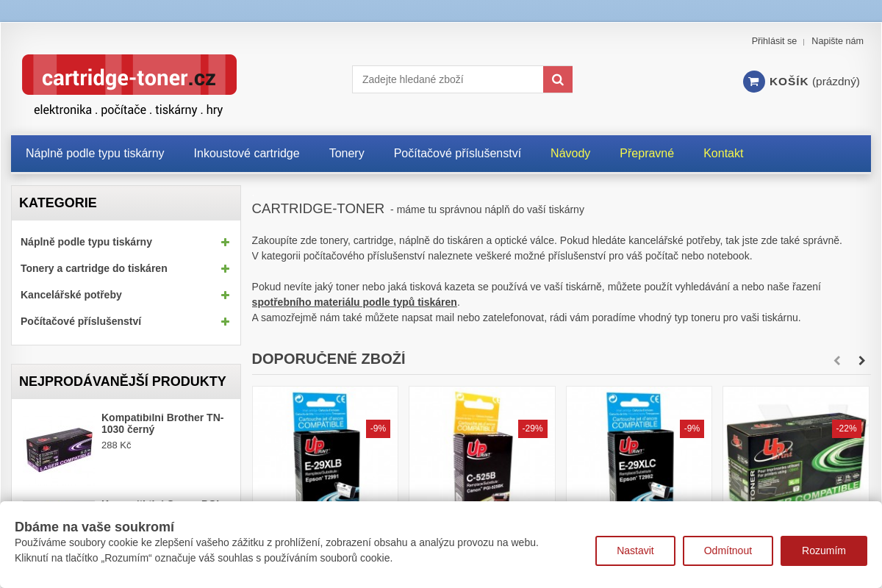Image resolution: width=882 pixels, height=588 pixels.
Task: Open cookie settings via Nastavit button
Action: point(635,551)
